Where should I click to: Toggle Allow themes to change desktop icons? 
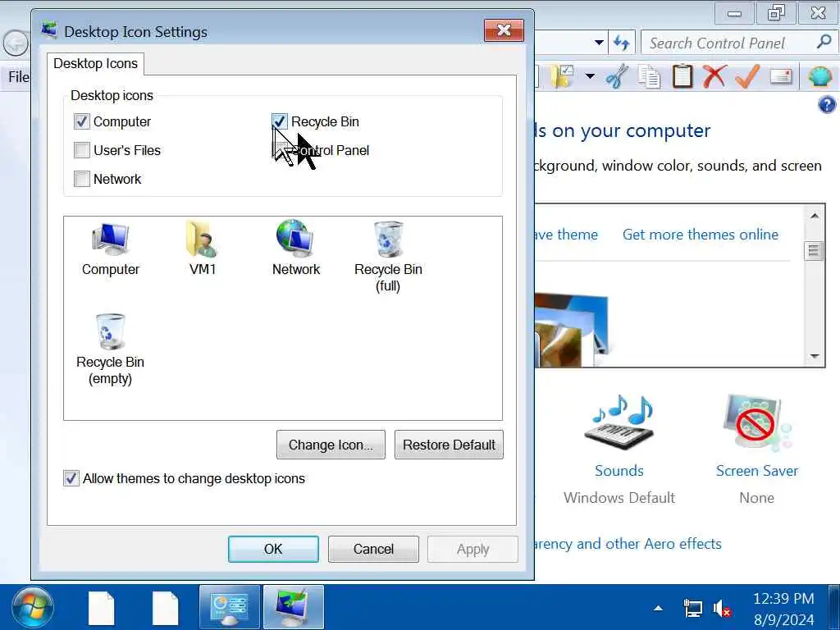coord(71,478)
